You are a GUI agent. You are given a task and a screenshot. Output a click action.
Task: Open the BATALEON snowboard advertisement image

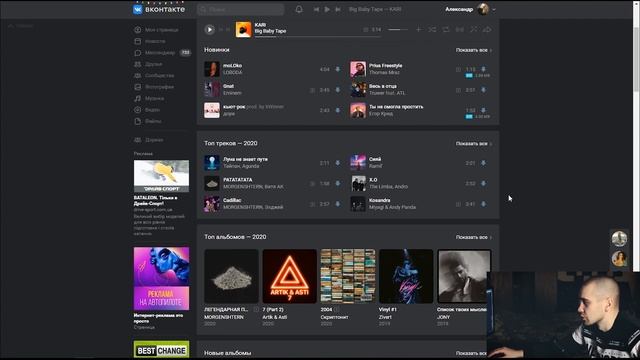[161, 176]
